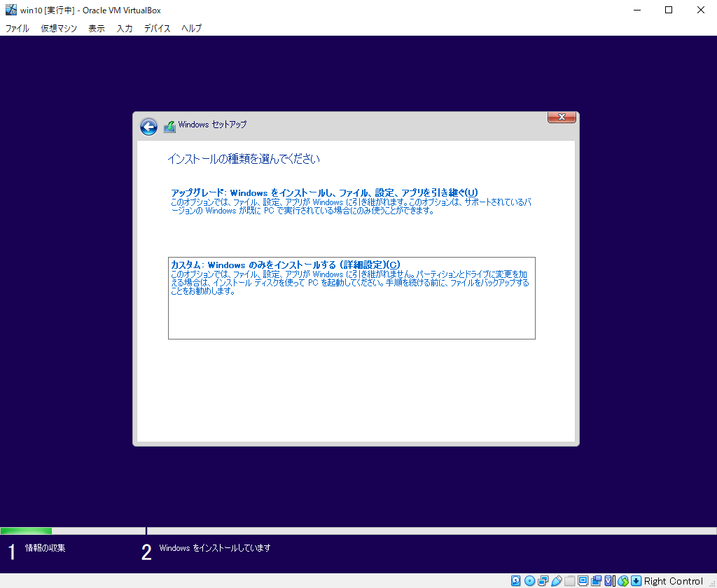Click the virtualization features icon in status bar
Viewport: 717px width, 588px height.
pos(608,580)
